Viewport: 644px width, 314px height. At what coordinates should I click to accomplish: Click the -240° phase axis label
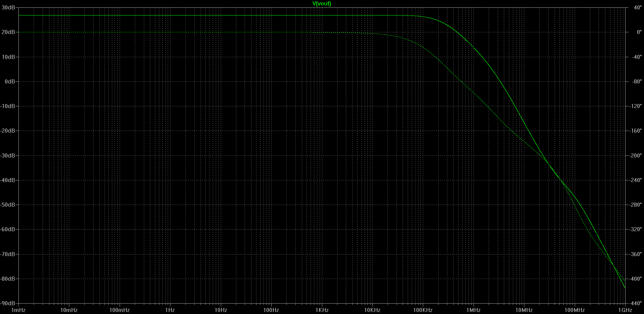(635, 180)
